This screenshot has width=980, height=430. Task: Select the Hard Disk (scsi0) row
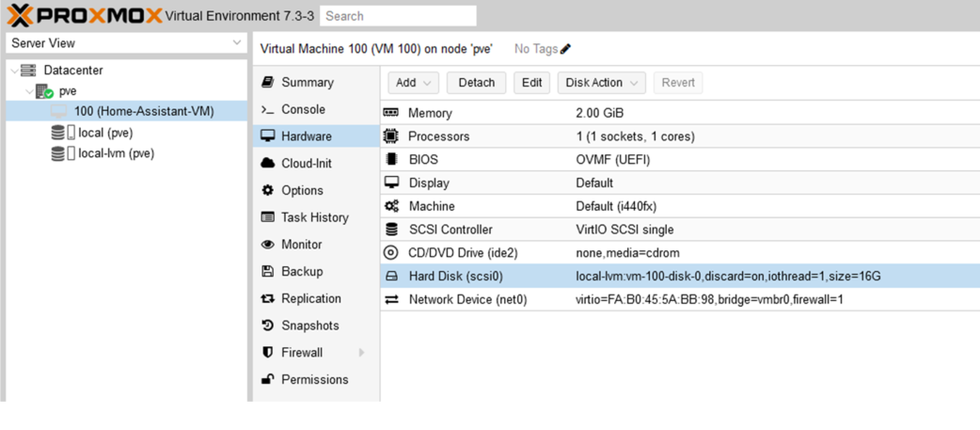click(x=680, y=277)
